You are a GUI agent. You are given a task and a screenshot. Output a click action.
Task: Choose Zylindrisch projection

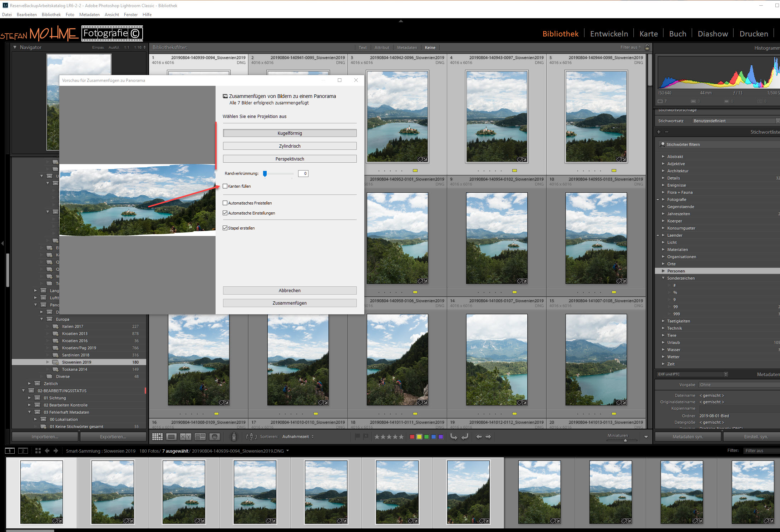click(x=290, y=146)
